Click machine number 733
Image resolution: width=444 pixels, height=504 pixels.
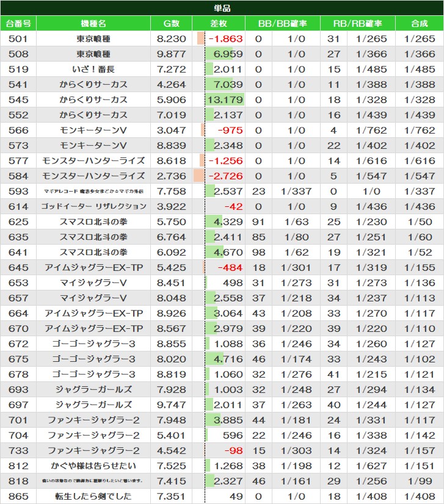[18, 451]
